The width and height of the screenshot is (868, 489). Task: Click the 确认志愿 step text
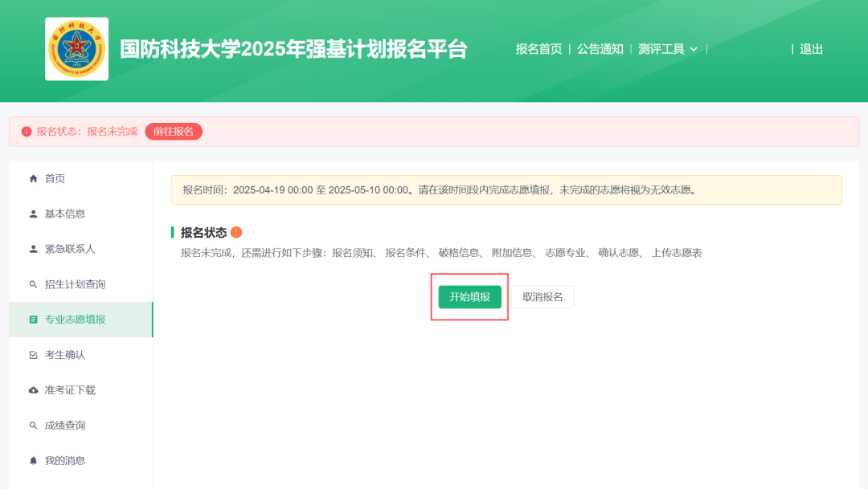[618, 253]
